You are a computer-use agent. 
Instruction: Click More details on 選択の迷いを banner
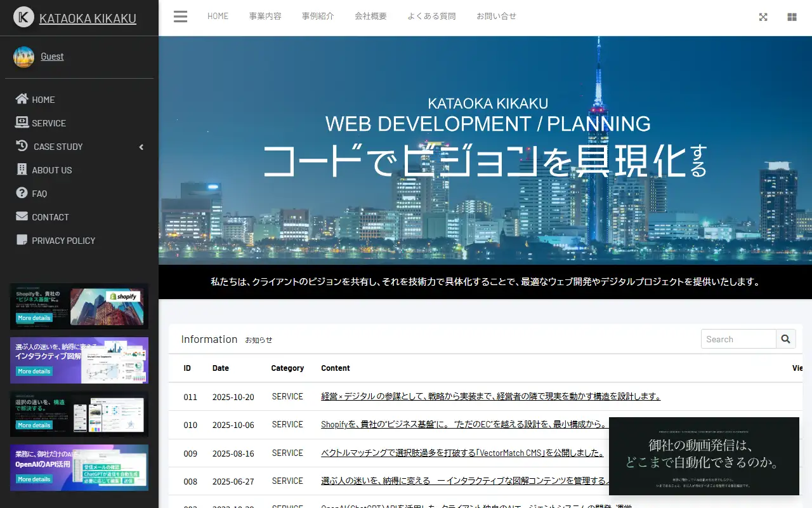coord(34,425)
